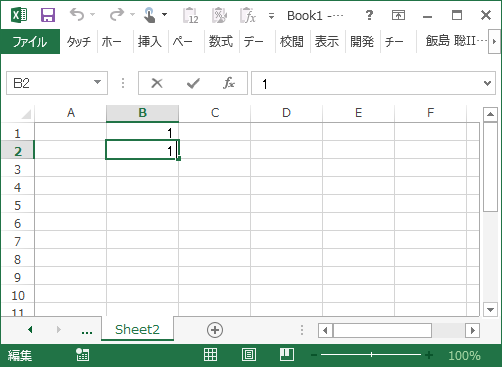This screenshot has width=502, height=367.
Task: Click the paste values icon with 12
Action: click(190, 15)
